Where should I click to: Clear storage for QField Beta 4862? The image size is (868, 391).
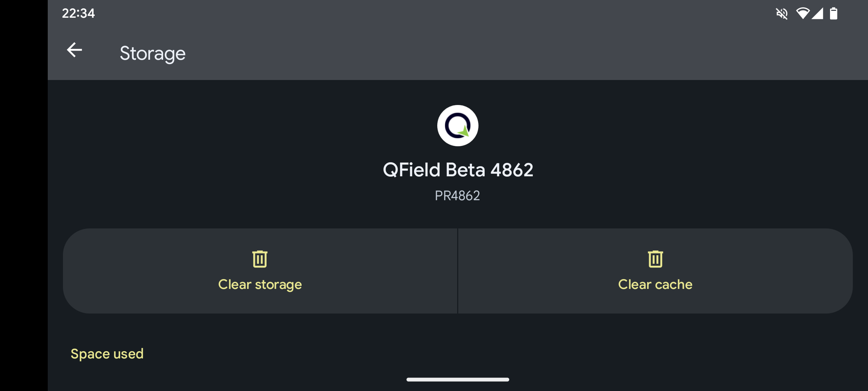pyautogui.click(x=260, y=271)
